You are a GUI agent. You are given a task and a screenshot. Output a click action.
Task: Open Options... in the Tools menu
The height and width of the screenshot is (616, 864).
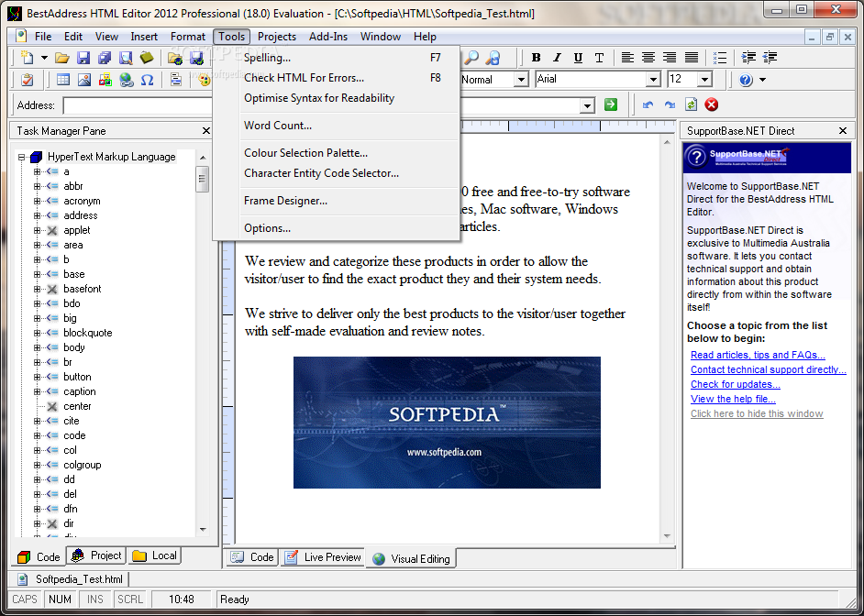tap(337, 228)
